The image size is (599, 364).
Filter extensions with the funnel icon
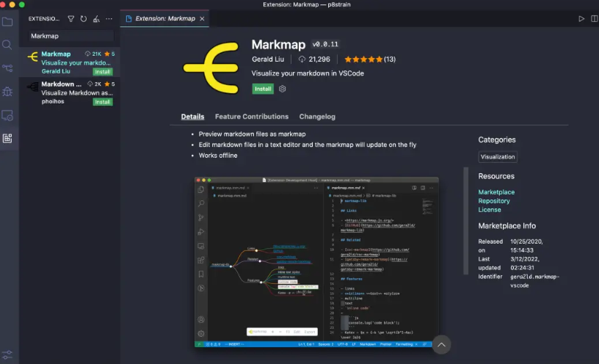tap(71, 19)
